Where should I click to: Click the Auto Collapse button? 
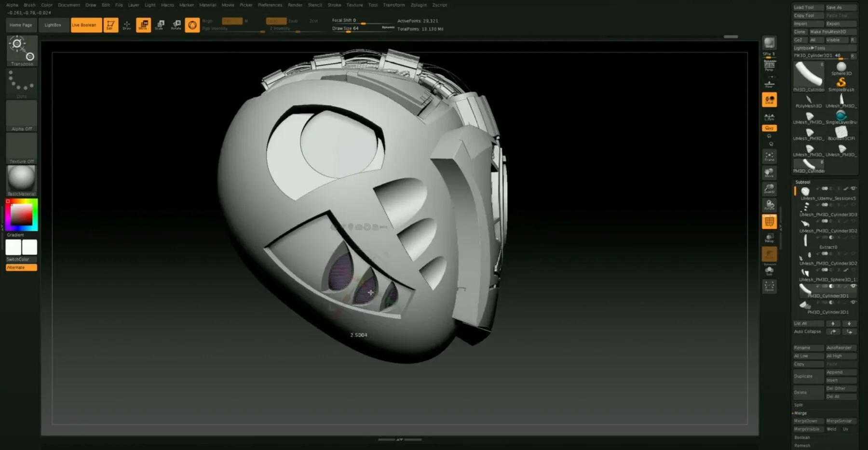click(x=808, y=331)
